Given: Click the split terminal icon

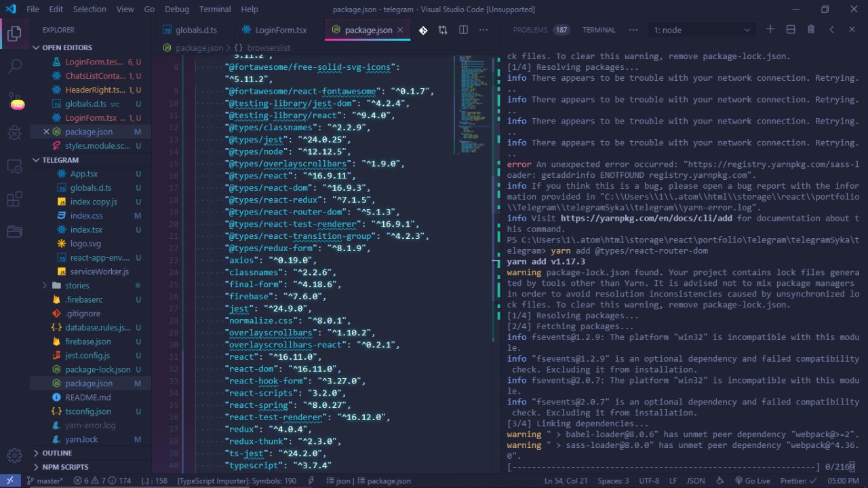Looking at the screenshot, I should [x=791, y=30].
